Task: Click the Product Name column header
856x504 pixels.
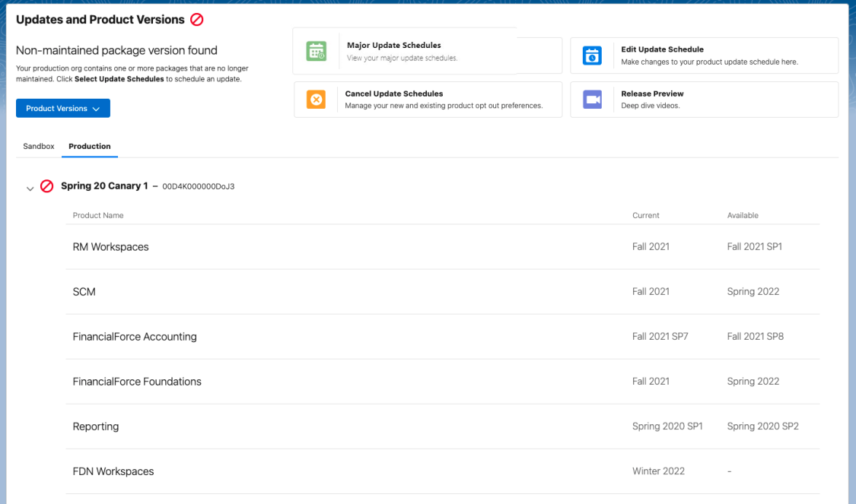Action: coord(98,215)
